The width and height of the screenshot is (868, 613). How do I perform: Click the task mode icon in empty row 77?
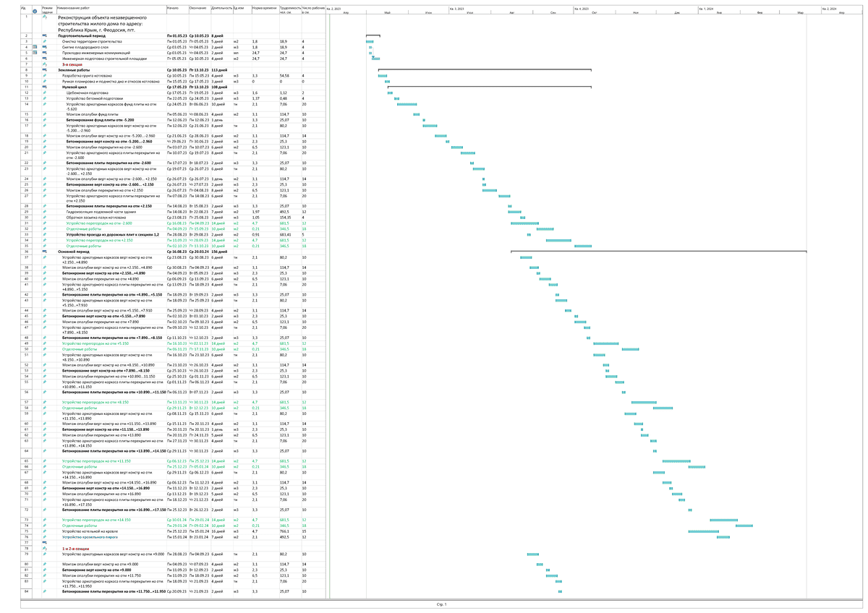tap(44, 543)
